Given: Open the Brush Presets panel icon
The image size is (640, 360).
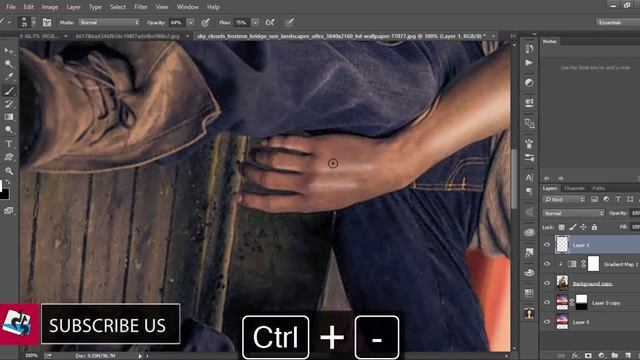Looking at the screenshot, I should pyautogui.click(x=529, y=158).
